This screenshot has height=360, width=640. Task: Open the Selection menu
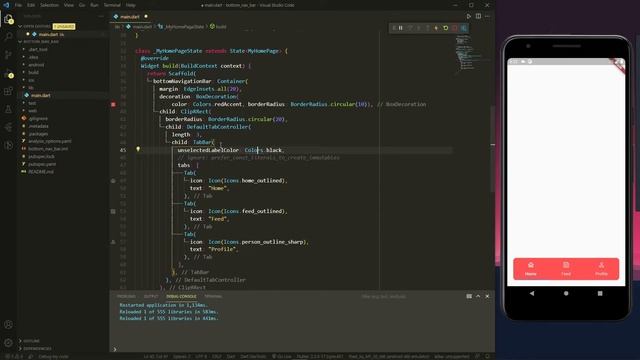point(49,5)
